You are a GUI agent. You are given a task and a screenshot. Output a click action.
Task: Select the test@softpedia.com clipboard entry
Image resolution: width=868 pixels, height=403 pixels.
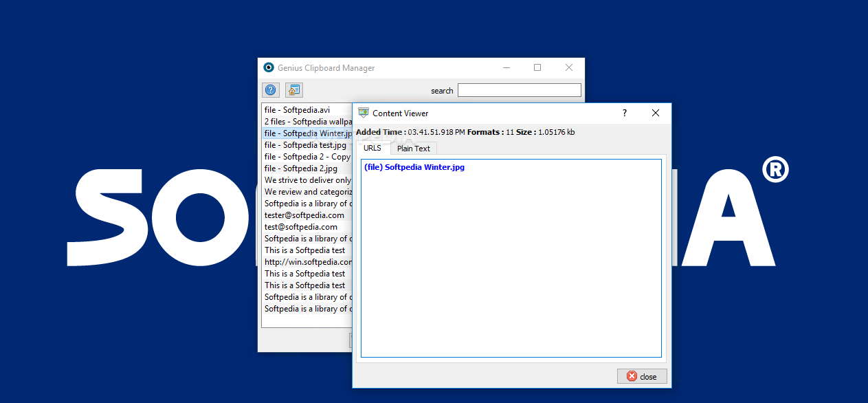click(x=307, y=227)
